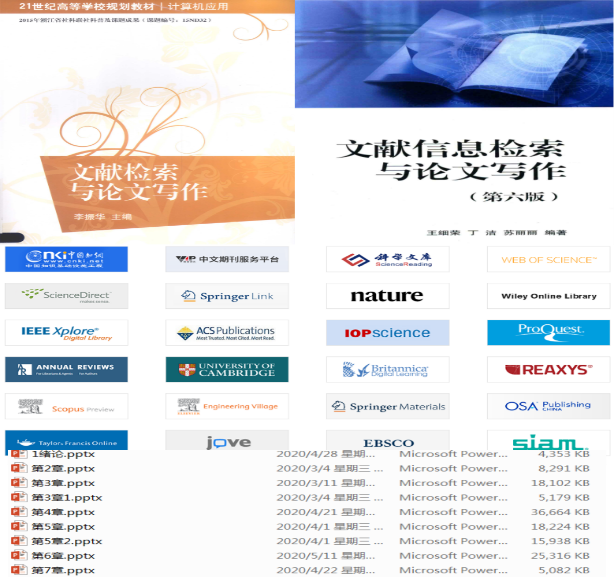Click the 第5章2.pptx file entry

66,541
